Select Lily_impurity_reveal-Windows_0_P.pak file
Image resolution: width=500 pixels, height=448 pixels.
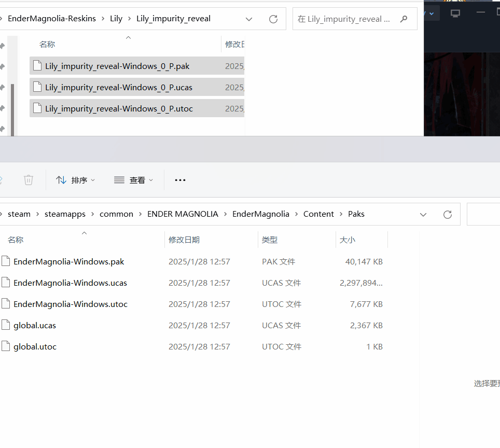[116, 66]
